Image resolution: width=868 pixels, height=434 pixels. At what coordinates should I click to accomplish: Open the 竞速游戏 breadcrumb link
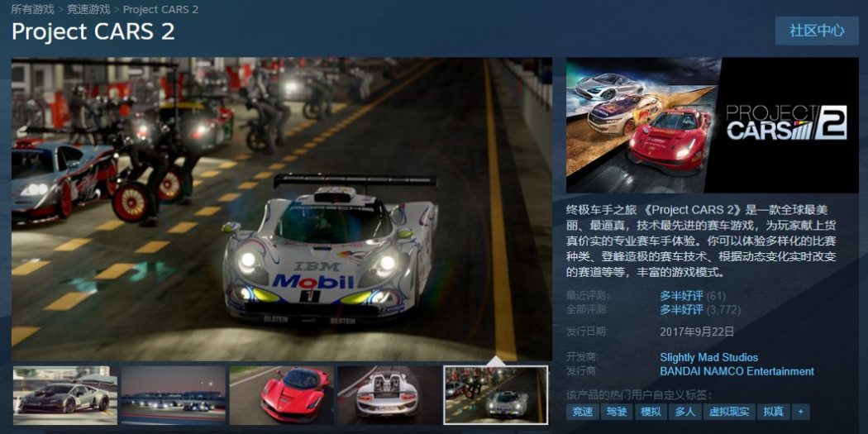[88, 9]
